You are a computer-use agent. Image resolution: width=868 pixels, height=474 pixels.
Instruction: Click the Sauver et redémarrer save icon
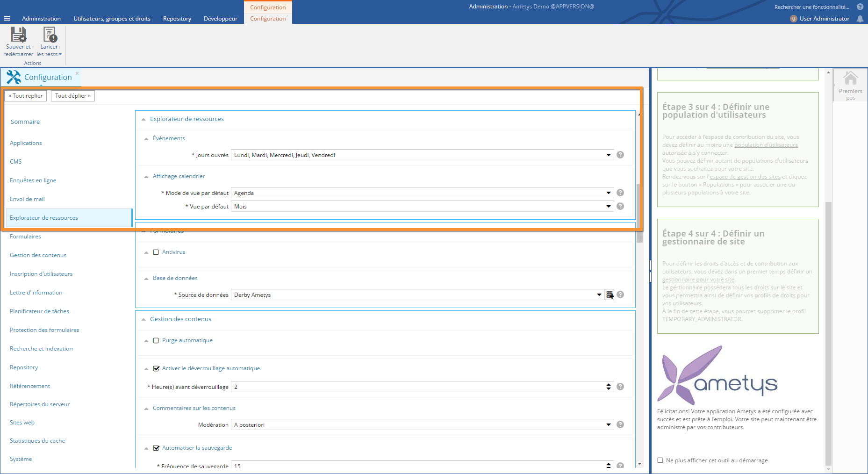[18, 35]
